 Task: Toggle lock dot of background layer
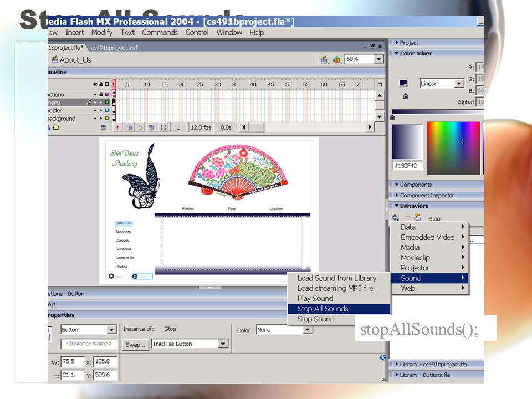point(101,119)
